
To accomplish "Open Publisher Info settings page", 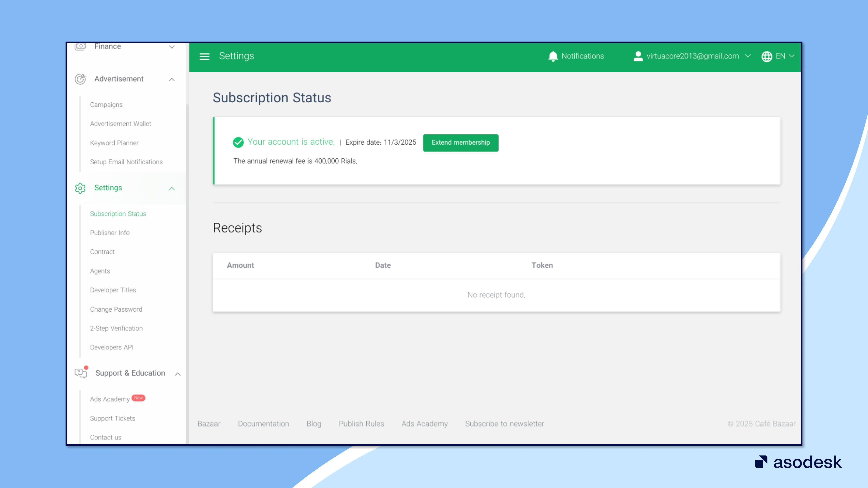I will click(109, 233).
